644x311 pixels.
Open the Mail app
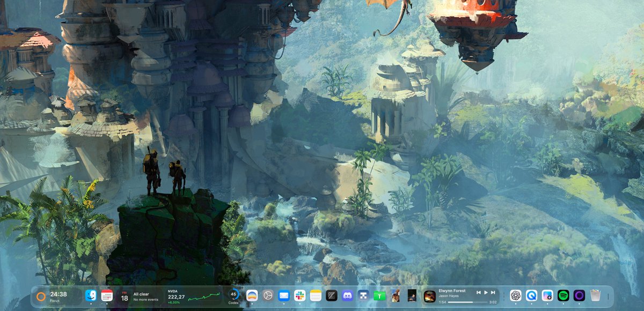(x=284, y=295)
